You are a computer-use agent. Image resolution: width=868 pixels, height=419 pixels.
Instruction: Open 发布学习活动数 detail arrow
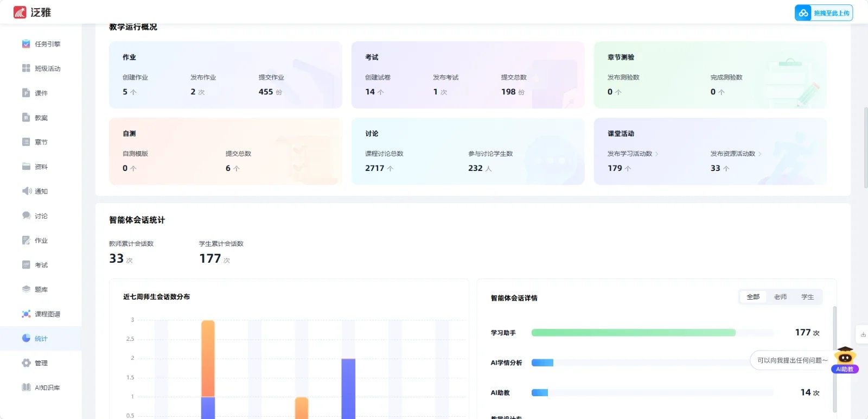tap(656, 154)
